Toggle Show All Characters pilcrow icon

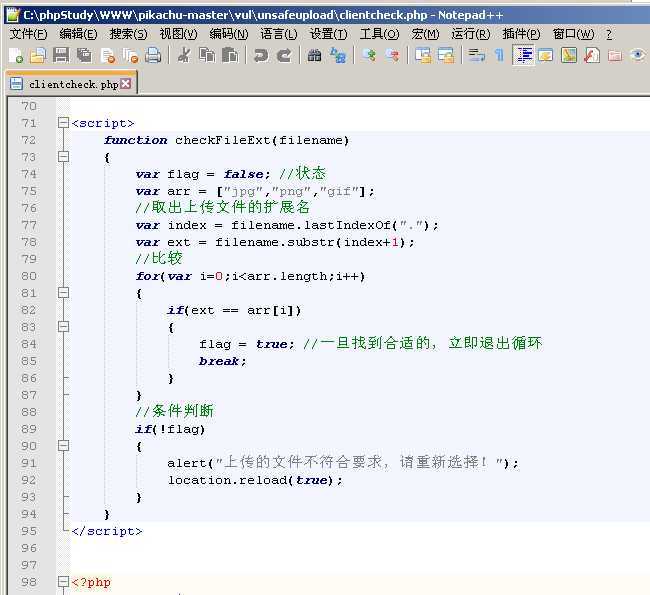500,55
